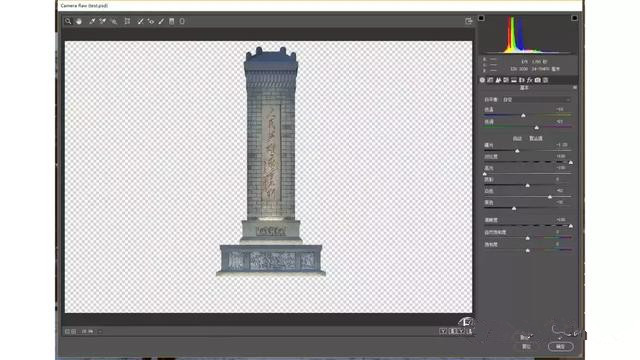This screenshot has width=640, height=360.
Task: Toggle shadow clipping warning on histogram
Action: [482, 18]
